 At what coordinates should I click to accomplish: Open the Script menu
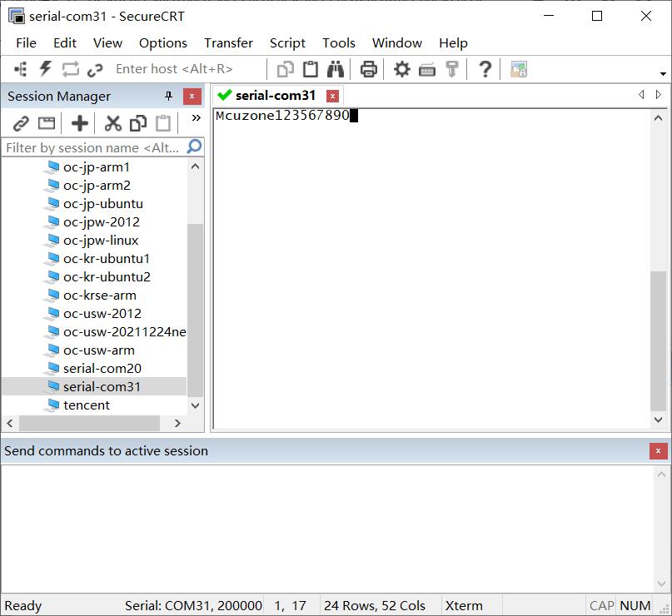[287, 42]
